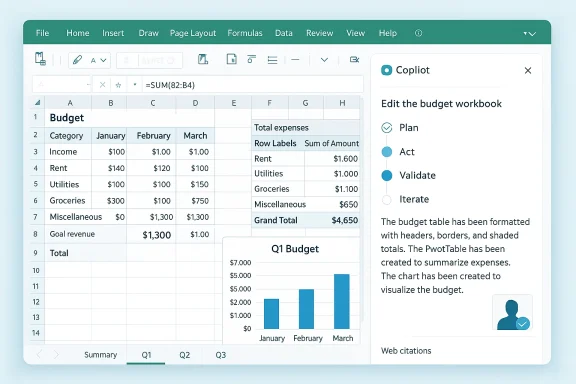The height and width of the screenshot is (384, 576).
Task: Click the Groceries March $750 cell
Action: [x=195, y=201]
